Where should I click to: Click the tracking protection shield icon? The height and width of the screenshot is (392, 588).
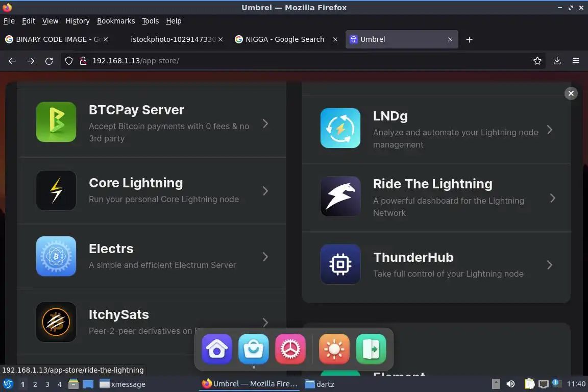pos(68,61)
